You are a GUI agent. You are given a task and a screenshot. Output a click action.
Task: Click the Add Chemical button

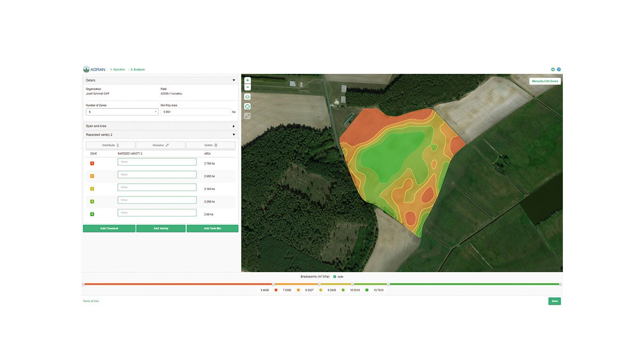pyautogui.click(x=109, y=229)
